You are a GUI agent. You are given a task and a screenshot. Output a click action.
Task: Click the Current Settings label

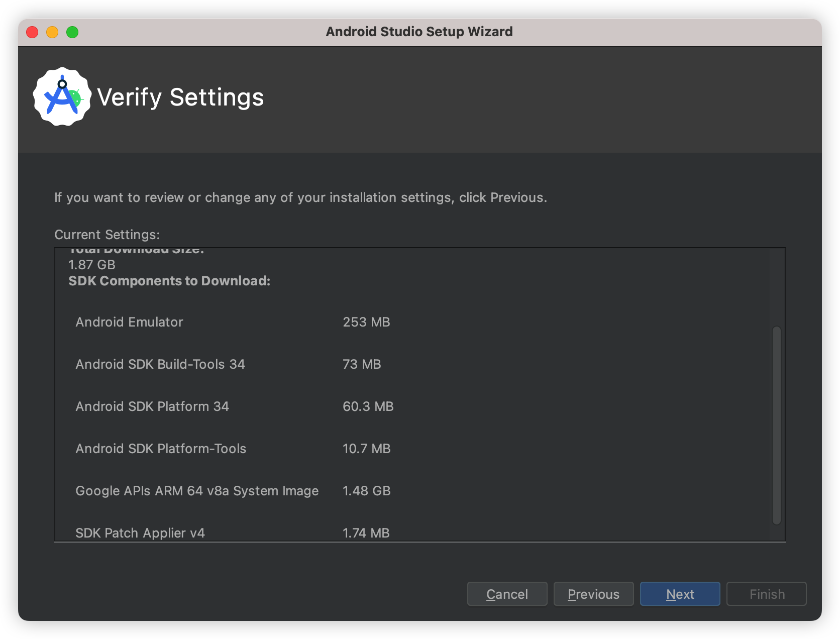pos(107,235)
